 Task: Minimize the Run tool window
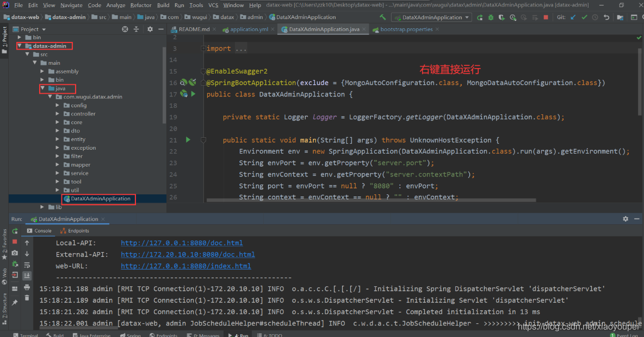[x=636, y=219]
